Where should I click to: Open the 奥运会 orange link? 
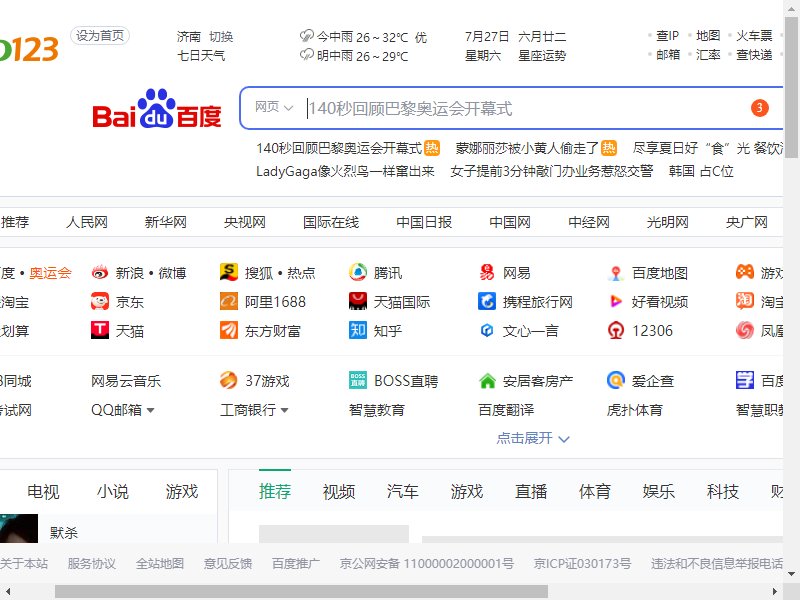click(x=50, y=273)
